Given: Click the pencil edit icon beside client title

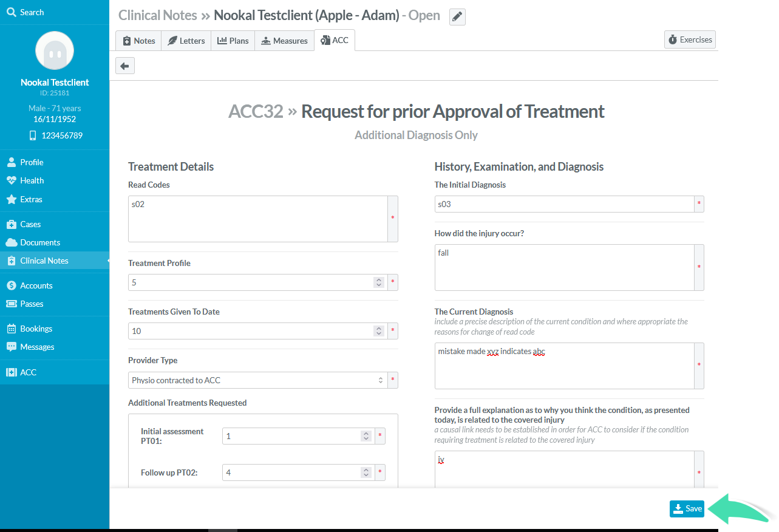Looking at the screenshot, I should pyautogui.click(x=457, y=17).
